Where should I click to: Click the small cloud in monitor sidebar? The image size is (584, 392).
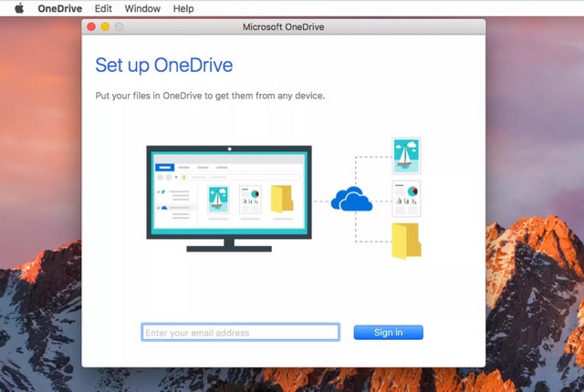[x=163, y=208]
